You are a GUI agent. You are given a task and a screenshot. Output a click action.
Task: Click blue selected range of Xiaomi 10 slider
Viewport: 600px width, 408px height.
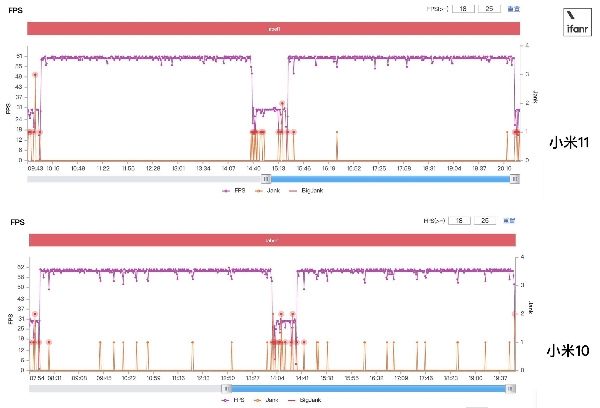click(x=368, y=389)
